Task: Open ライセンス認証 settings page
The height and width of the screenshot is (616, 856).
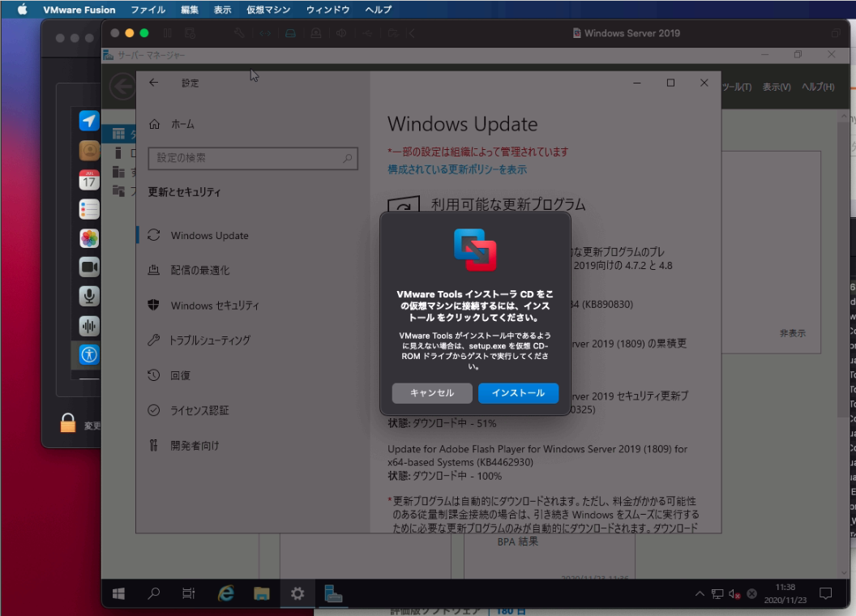Action: click(x=199, y=410)
